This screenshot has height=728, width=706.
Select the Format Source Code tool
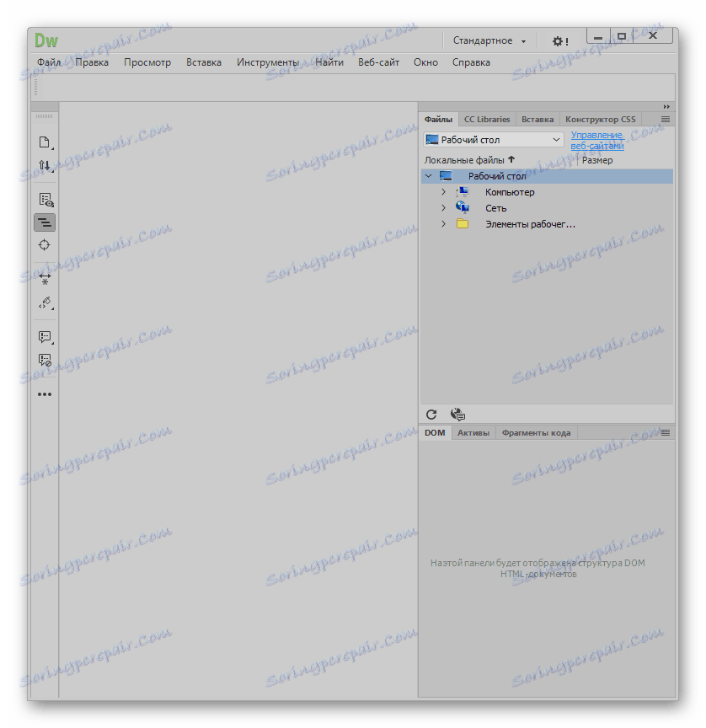[x=45, y=222]
